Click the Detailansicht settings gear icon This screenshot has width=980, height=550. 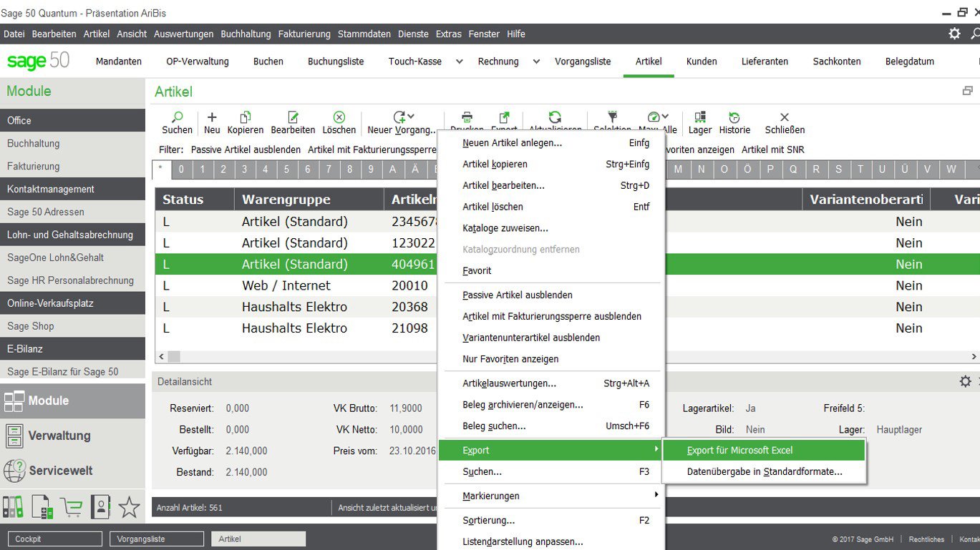click(965, 382)
